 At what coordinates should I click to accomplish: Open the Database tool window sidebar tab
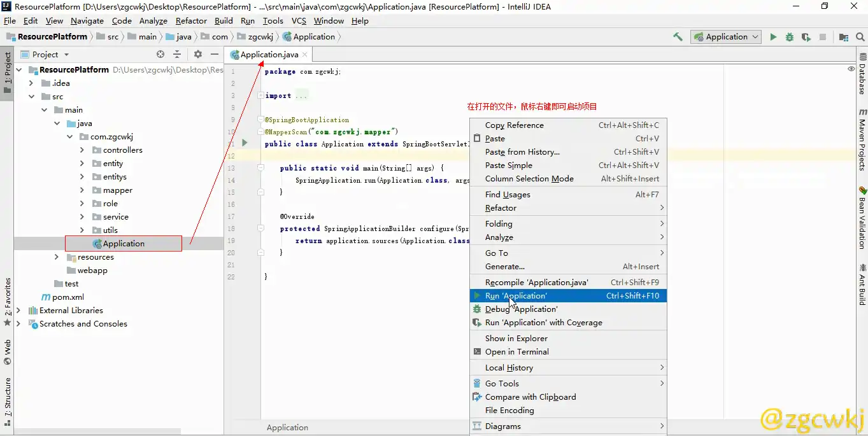(862, 74)
